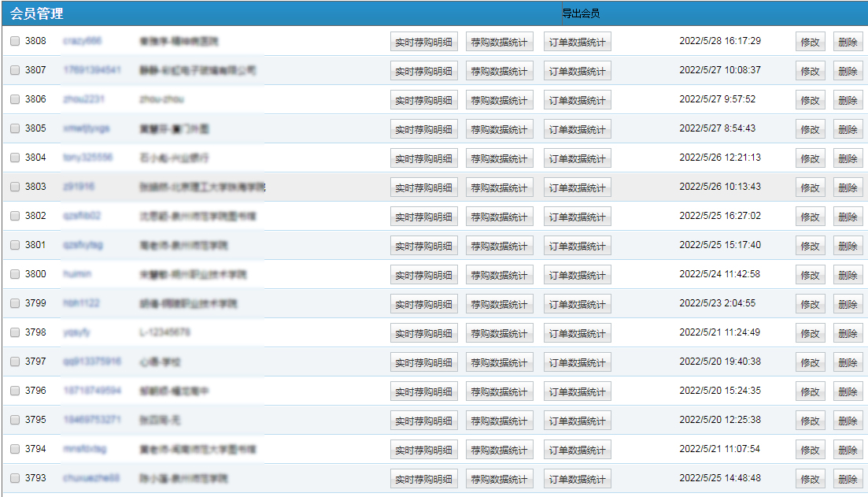
Task: View 荐购数据统计 for member 3806
Action: [x=499, y=100]
